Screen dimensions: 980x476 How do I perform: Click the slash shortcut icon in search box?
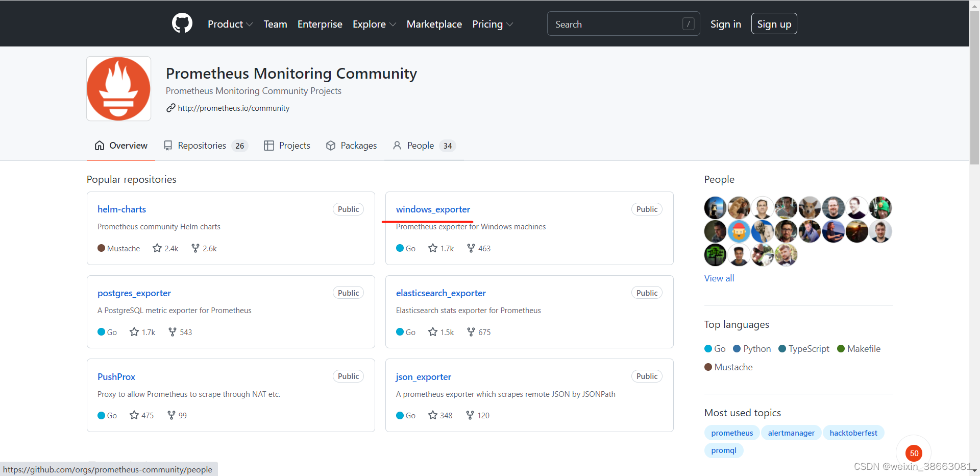coord(688,24)
